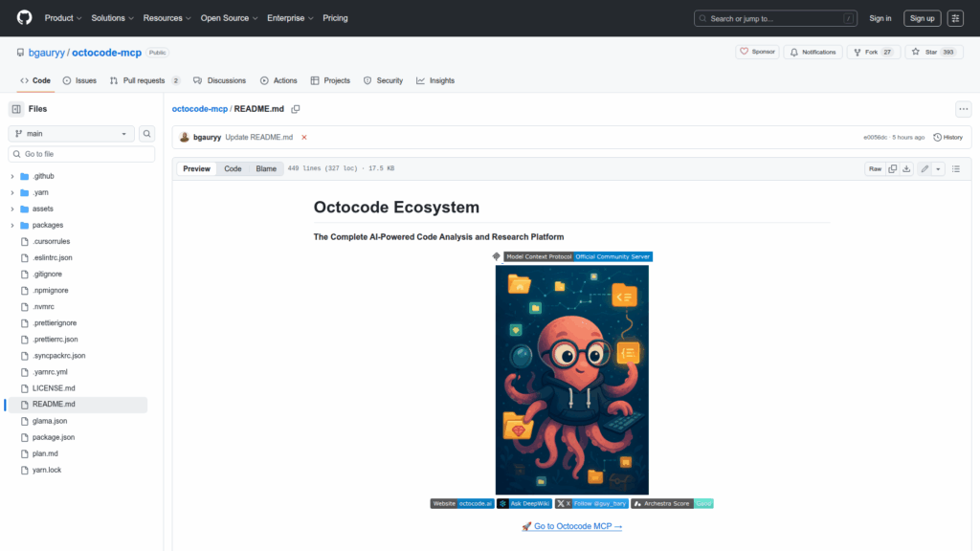The width and height of the screenshot is (980, 551).
Task: Open the Projects tab
Action: click(x=330, y=80)
